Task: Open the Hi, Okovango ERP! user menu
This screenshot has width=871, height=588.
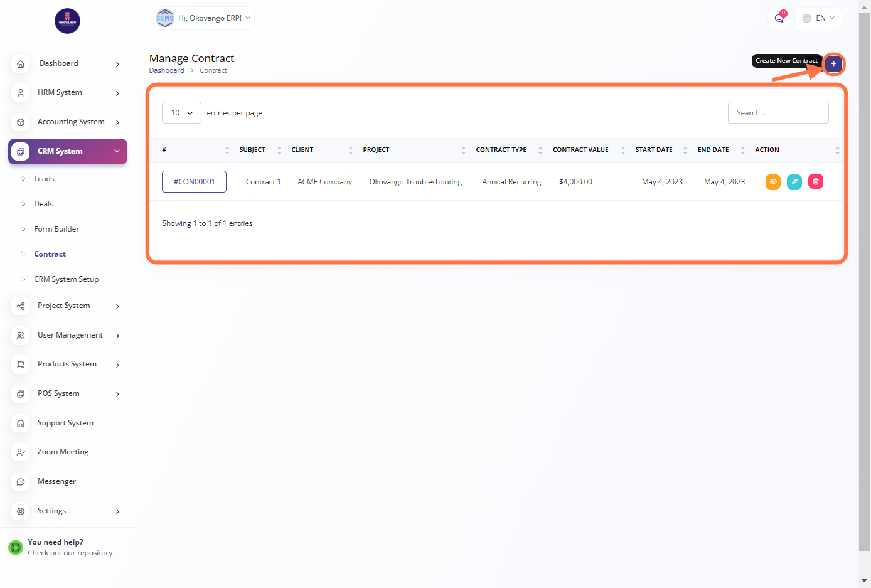Action: [x=205, y=18]
